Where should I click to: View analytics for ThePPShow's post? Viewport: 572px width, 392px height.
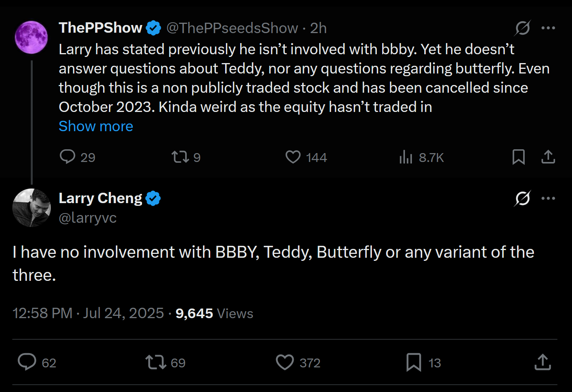pyautogui.click(x=406, y=157)
